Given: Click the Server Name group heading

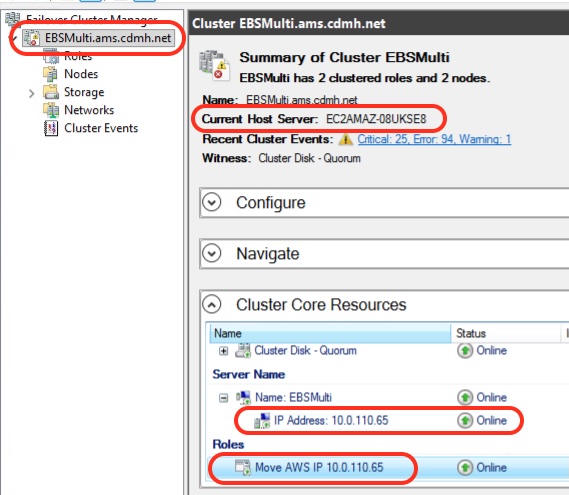Looking at the screenshot, I should 249,374.
